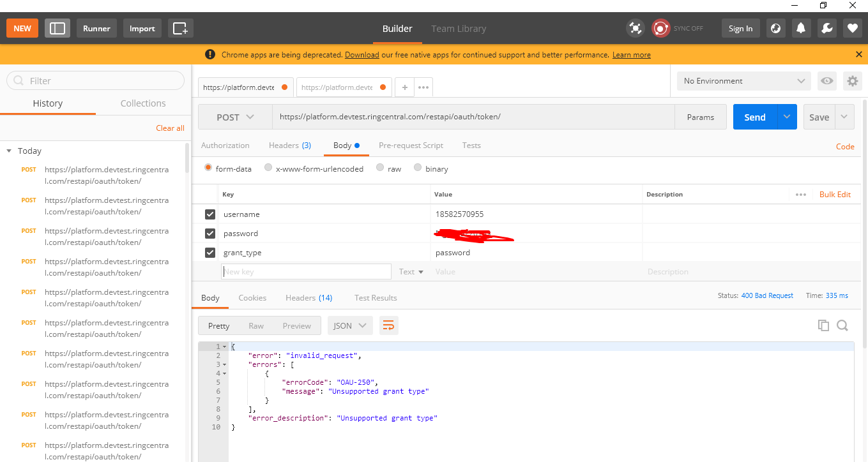This screenshot has width=868, height=462.
Task: Open notifications bell icon
Action: pyautogui.click(x=801, y=28)
